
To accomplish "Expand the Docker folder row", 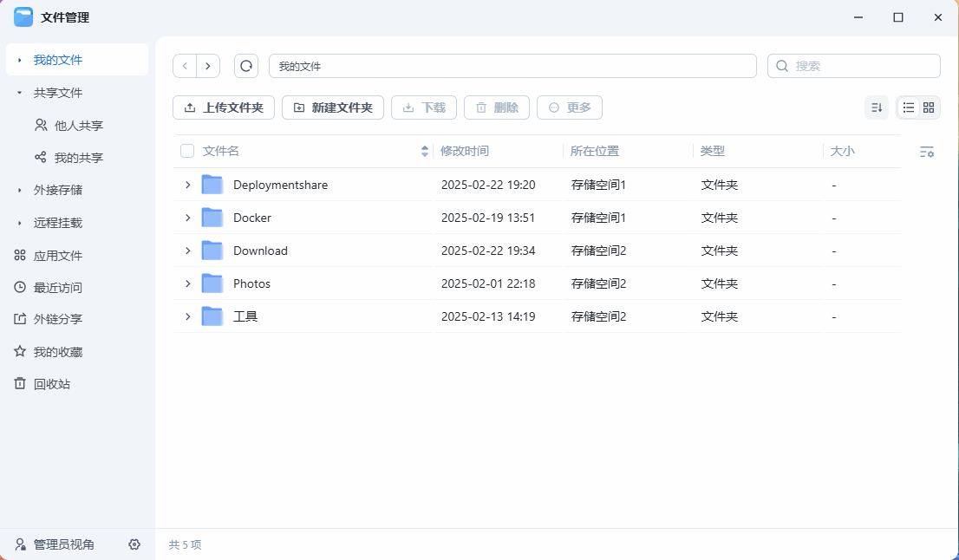I will pos(188,218).
